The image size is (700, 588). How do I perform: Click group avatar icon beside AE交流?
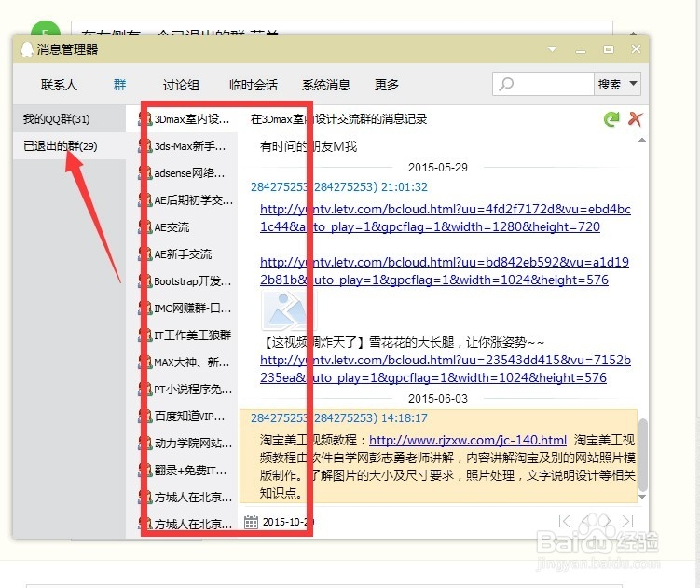click(145, 226)
